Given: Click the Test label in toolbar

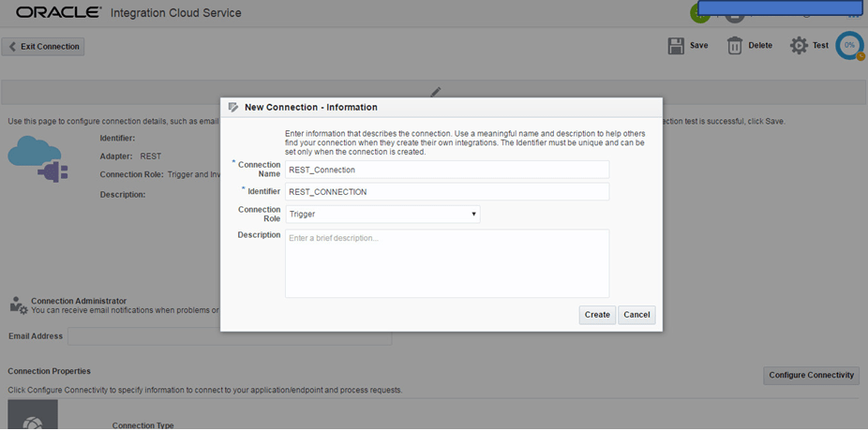Looking at the screenshot, I should click(820, 45).
